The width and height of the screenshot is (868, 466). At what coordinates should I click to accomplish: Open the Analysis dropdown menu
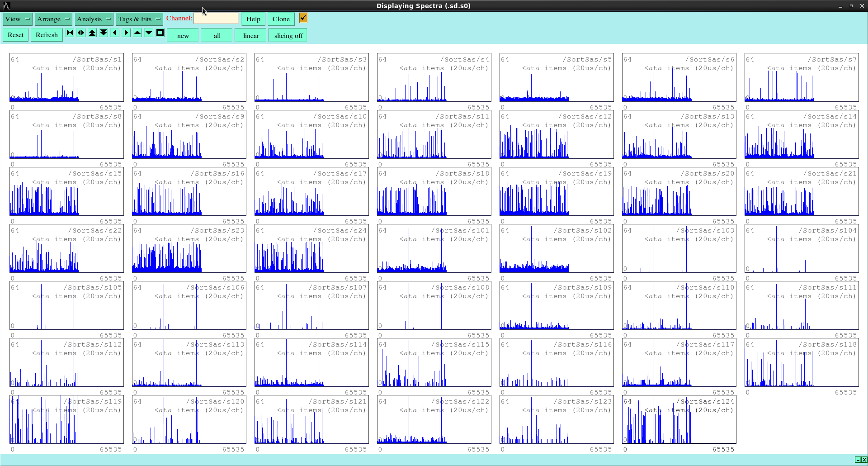point(94,19)
